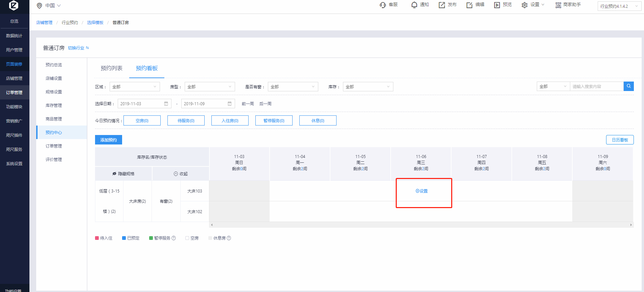Screen dimensions: 644x292
Task: Switch to 预约列表 tab
Action: (x=112, y=68)
